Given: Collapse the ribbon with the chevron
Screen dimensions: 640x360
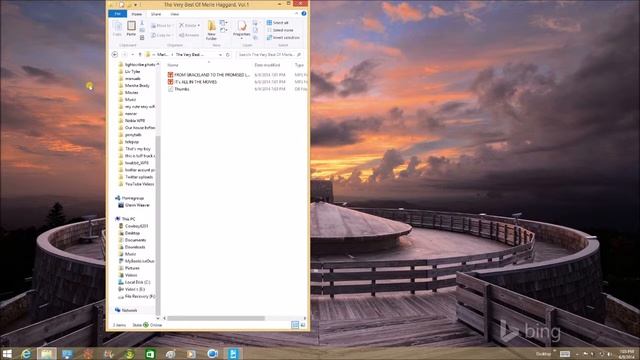Looking at the screenshot, I should pos(297,13).
